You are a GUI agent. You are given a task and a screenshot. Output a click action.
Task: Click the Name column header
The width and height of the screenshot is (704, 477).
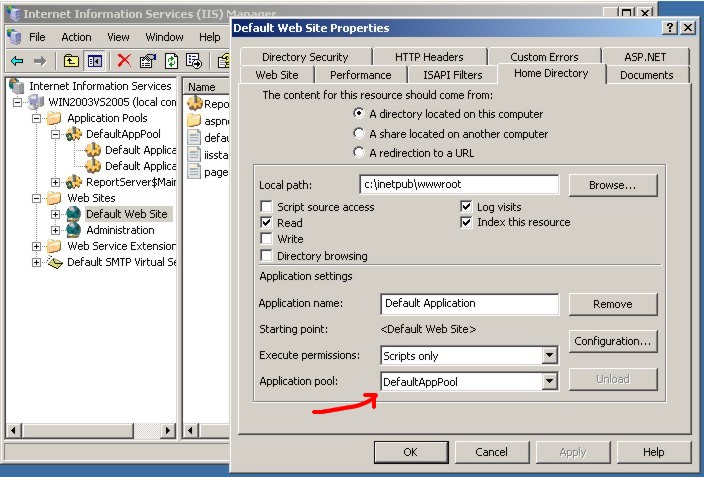[x=207, y=87]
